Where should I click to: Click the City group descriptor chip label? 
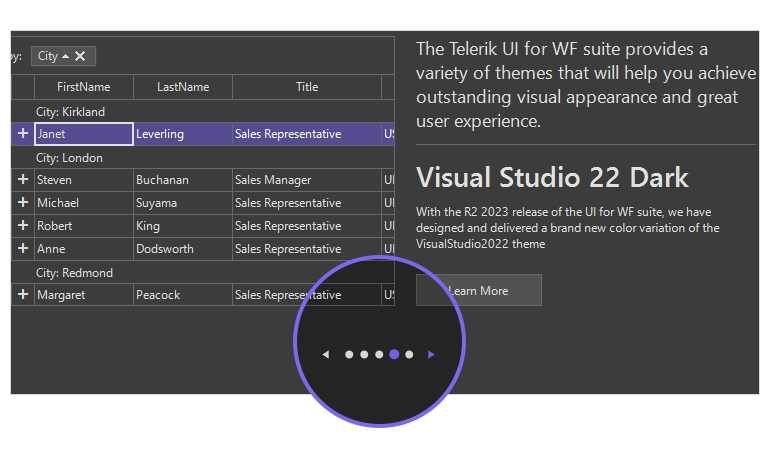coord(48,56)
